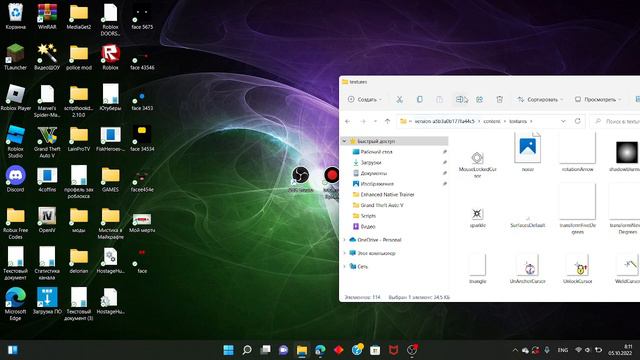This screenshot has width=640, height=360.
Task: Open the GAMES folder on the desktop
Action: (111, 179)
